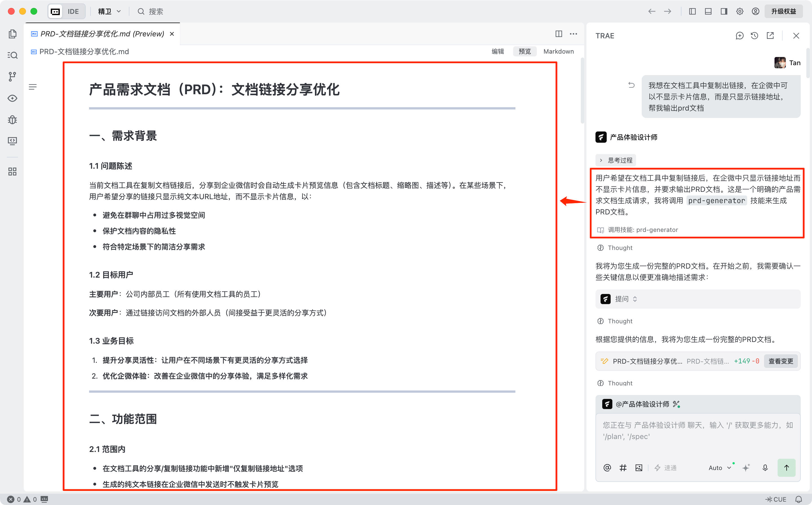Screen dimensions: 812x505
Task: Open chat history clock icon
Action: [754, 36]
